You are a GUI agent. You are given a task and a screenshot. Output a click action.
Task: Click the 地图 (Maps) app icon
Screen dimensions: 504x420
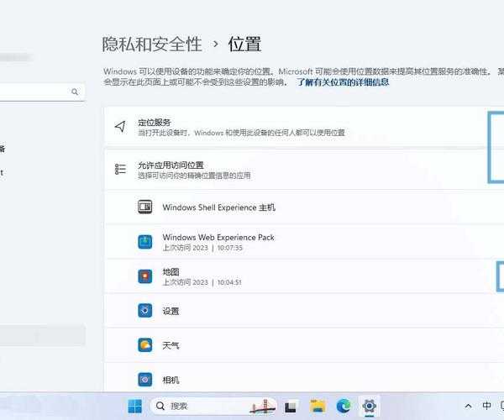click(144, 276)
